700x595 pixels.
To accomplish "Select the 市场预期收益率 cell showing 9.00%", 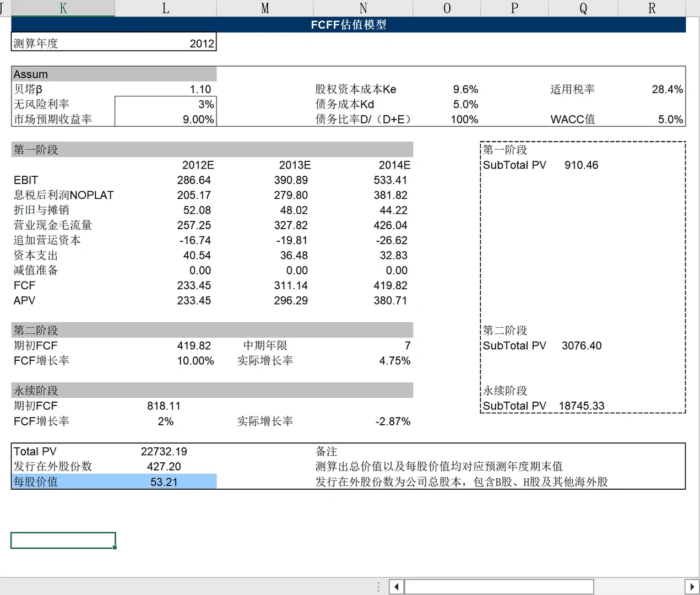I will pos(165,119).
